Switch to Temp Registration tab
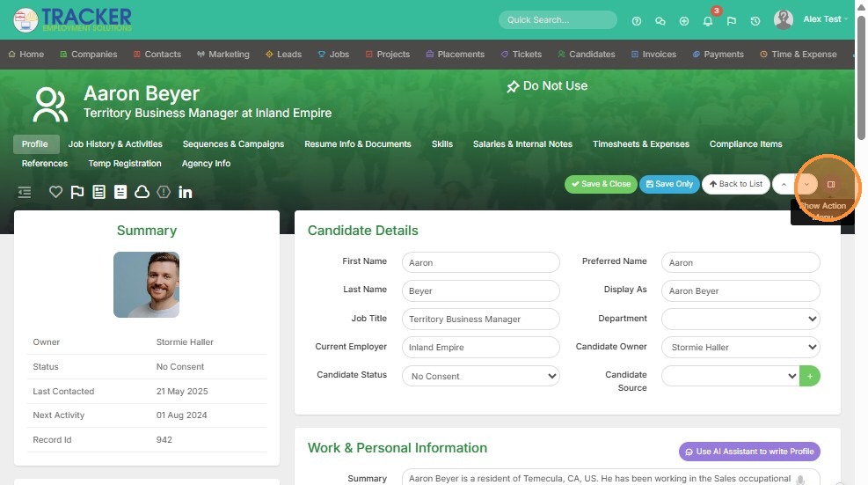Screen dimensions: 868x485 click(125, 164)
